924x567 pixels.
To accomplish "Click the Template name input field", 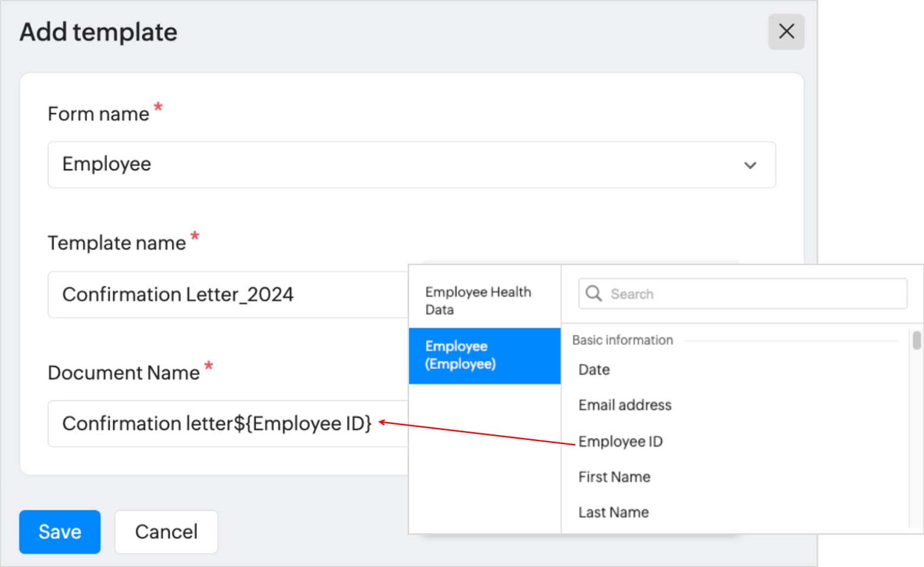I will coord(228,294).
